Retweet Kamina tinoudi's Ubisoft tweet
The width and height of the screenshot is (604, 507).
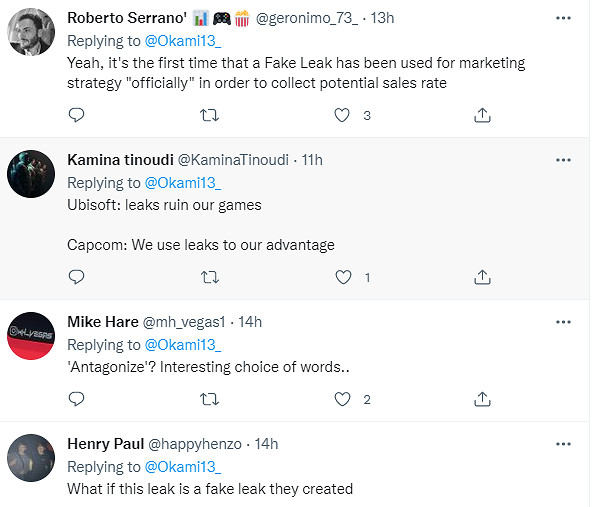click(209, 277)
